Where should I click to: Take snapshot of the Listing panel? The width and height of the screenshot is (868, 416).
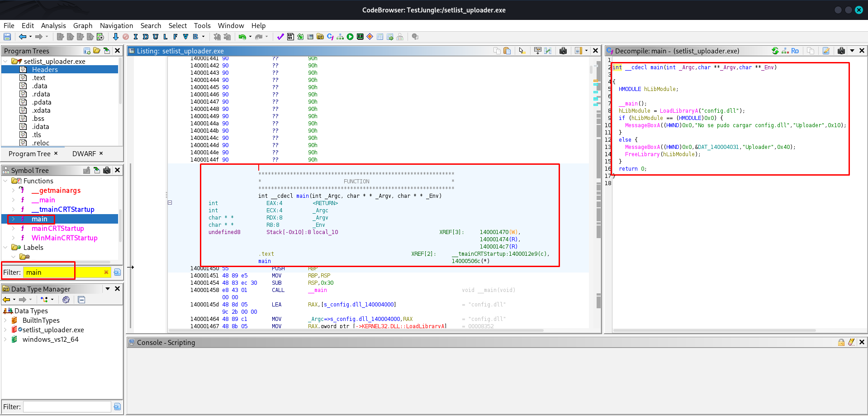point(563,51)
